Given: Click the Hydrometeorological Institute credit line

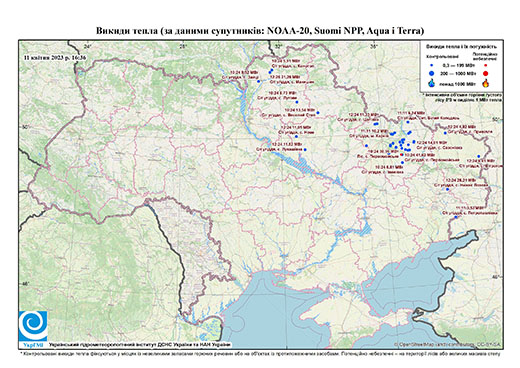Looking at the screenshot, I should point(140,344).
